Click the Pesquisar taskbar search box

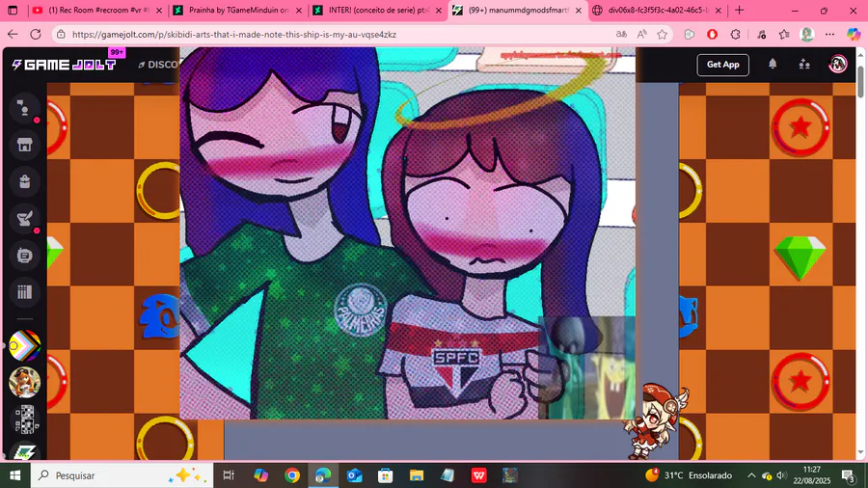[x=122, y=475]
